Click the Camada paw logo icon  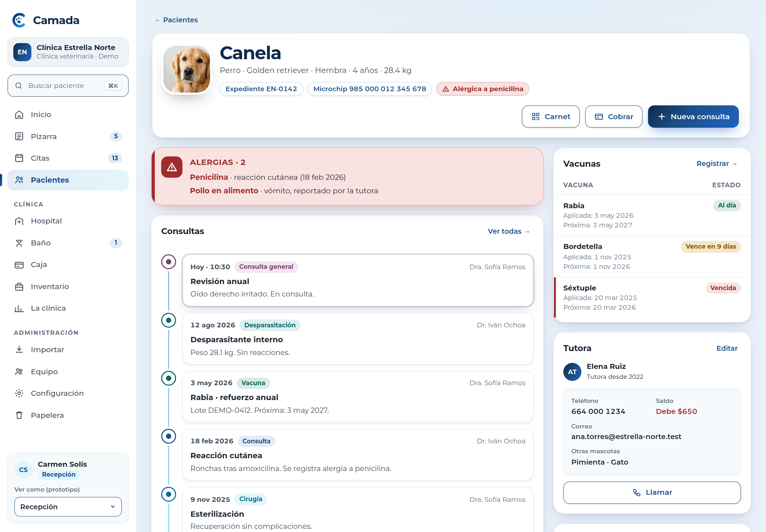(x=19, y=20)
